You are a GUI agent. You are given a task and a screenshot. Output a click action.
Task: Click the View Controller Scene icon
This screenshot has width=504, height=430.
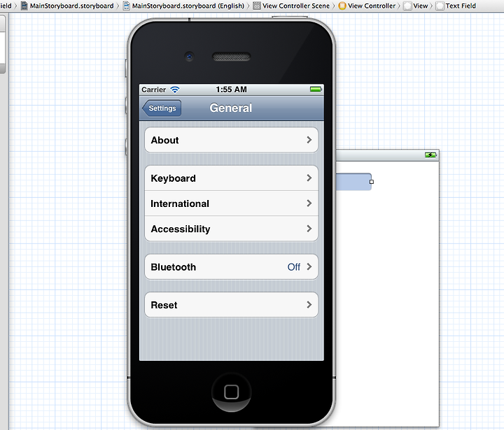(257, 6)
